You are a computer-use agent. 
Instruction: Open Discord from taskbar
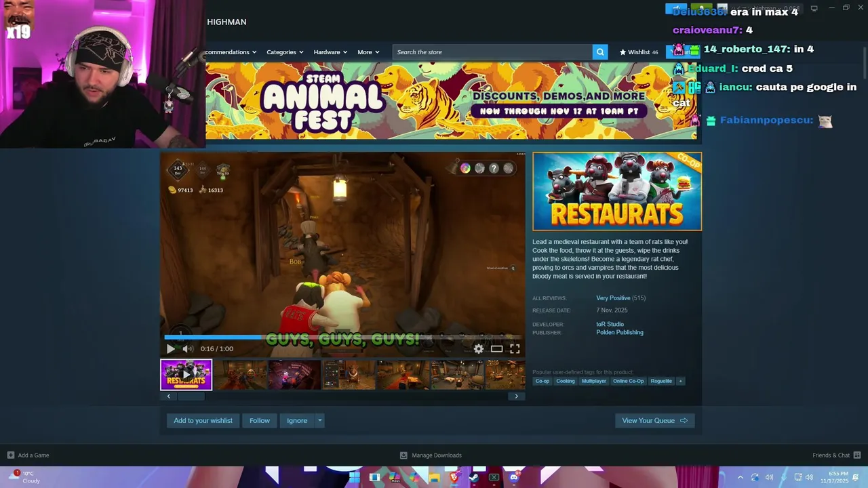[513, 477]
